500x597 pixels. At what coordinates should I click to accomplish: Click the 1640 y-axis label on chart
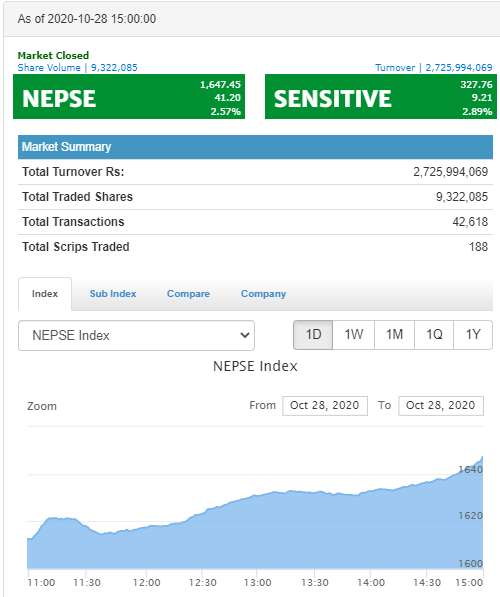tap(470, 470)
